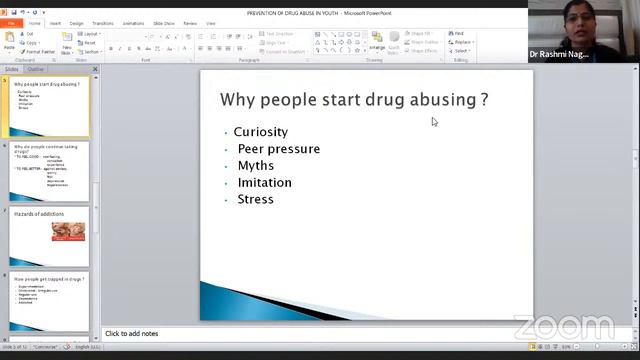Clear all formatting icon in Font group
Image resolution: width=640 pixels, height=360 pixels.
click(188, 37)
